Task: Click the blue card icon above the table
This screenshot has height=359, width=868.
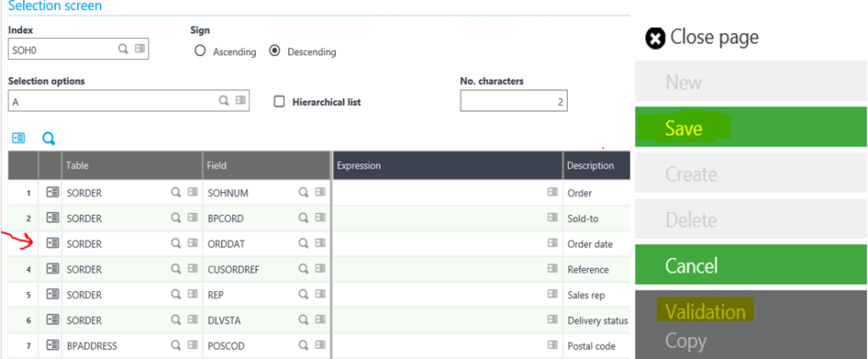Action: coord(19,138)
